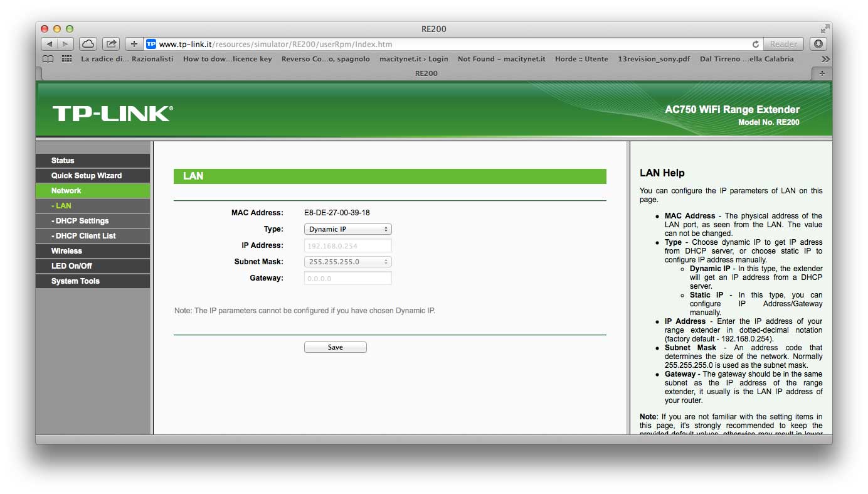Open 'Not Found – macitynet.it' bookmark

point(502,59)
